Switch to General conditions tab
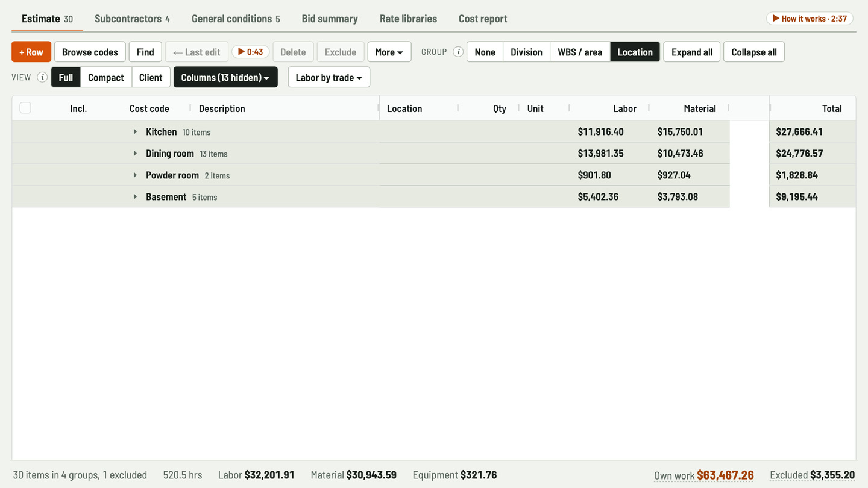This screenshot has height=488, width=868. [x=236, y=19]
